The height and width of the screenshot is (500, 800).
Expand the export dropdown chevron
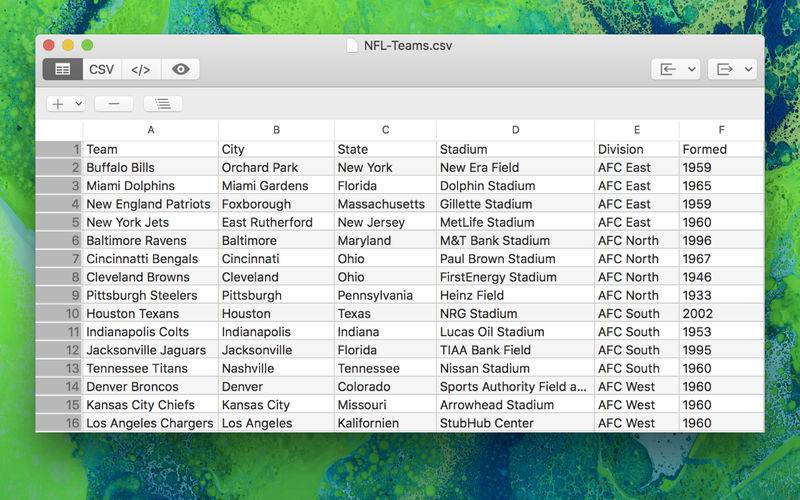pos(748,69)
